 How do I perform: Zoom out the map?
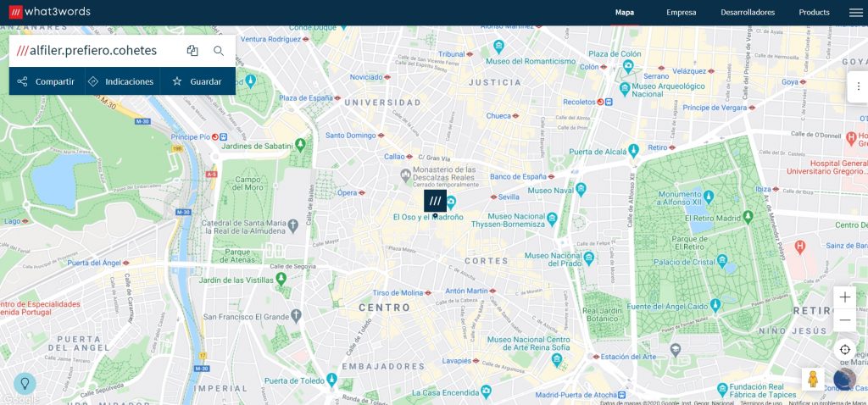click(845, 319)
